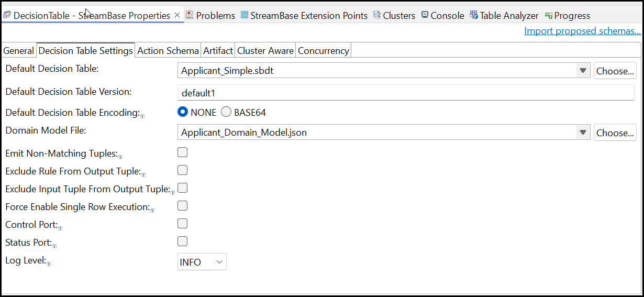Image resolution: width=644 pixels, height=297 pixels.
Task: Click the Import proposed schemas link
Action: click(582, 31)
